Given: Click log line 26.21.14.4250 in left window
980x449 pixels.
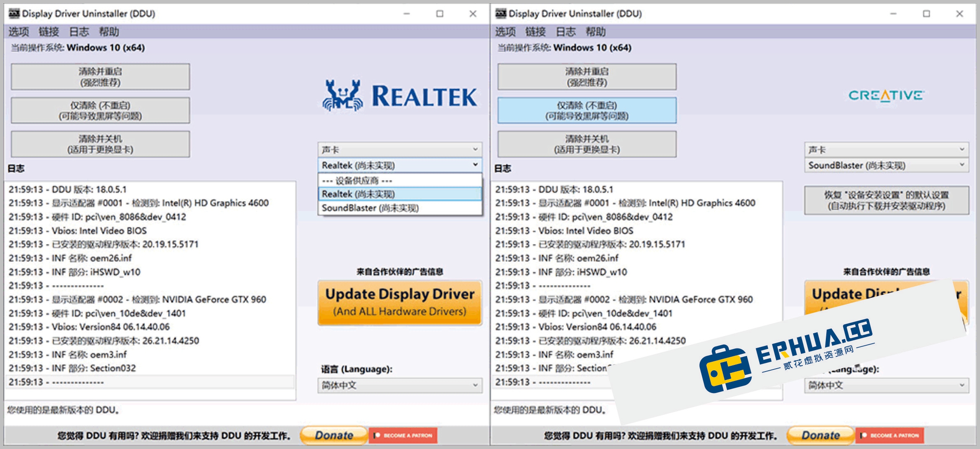Looking at the screenshot, I should click(104, 341).
